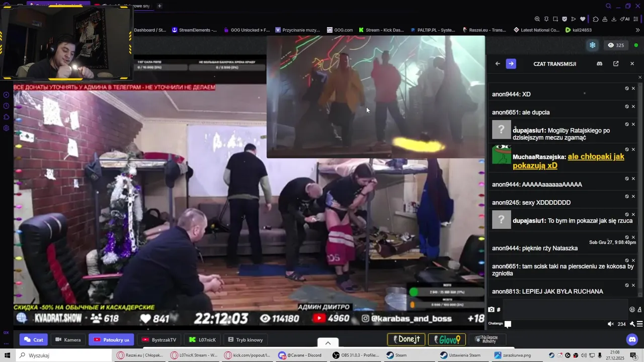Image resolution: width=644 pixels, height=362 pixels.
Task: Click the moderation hammer icon in chat
Action: (632, 324)
